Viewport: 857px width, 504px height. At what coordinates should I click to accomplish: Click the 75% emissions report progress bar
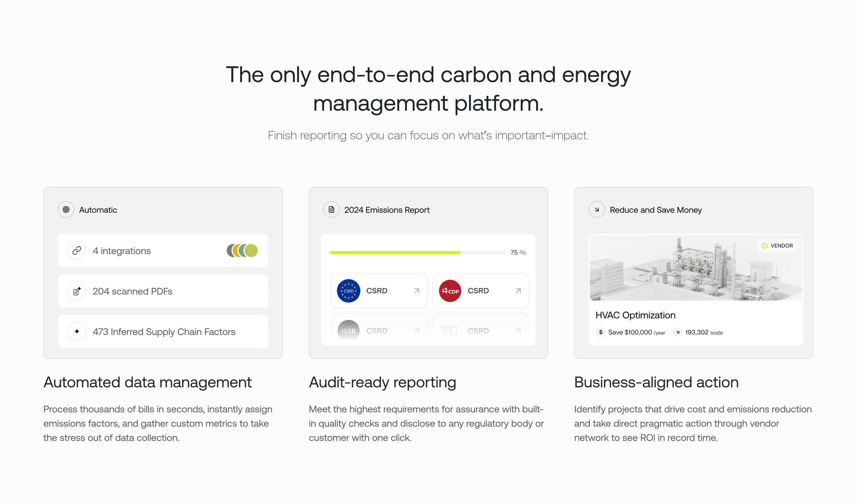coord(417,252)
